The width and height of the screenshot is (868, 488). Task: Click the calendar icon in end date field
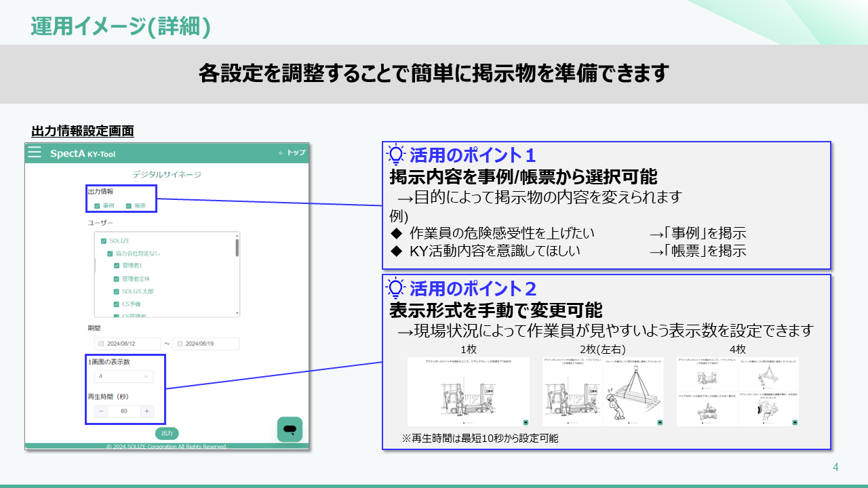pyautogui.click(x=180, y=344)
